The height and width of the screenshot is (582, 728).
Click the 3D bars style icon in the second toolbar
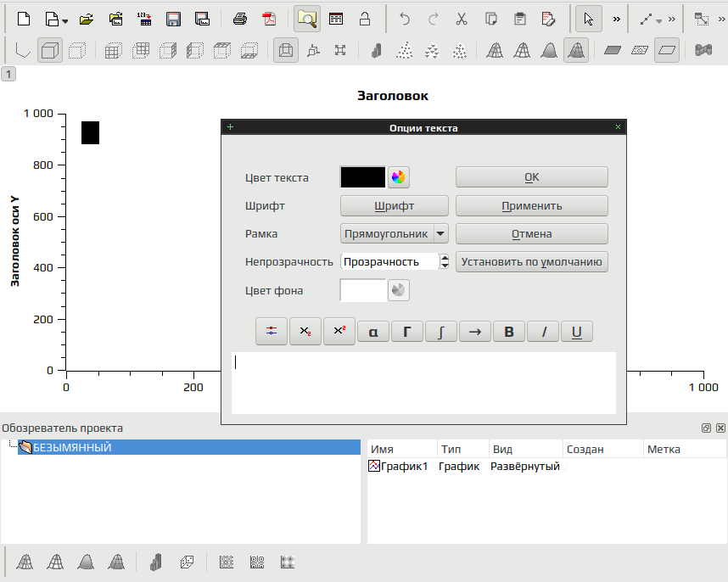coord(377,50)
